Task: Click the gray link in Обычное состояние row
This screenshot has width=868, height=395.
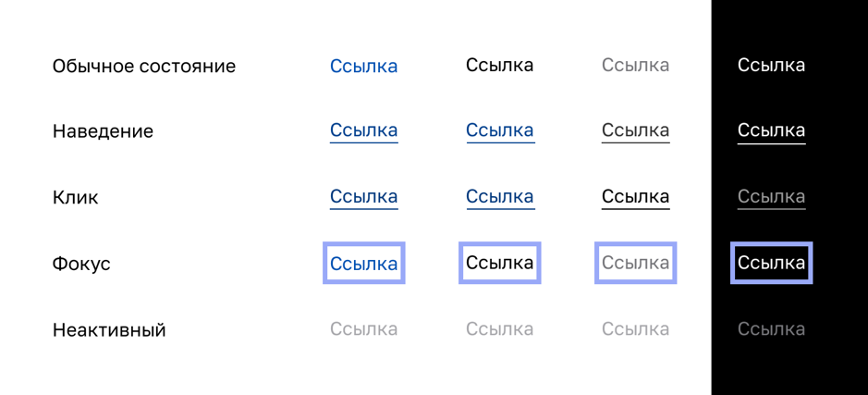Action: (635, 66)
